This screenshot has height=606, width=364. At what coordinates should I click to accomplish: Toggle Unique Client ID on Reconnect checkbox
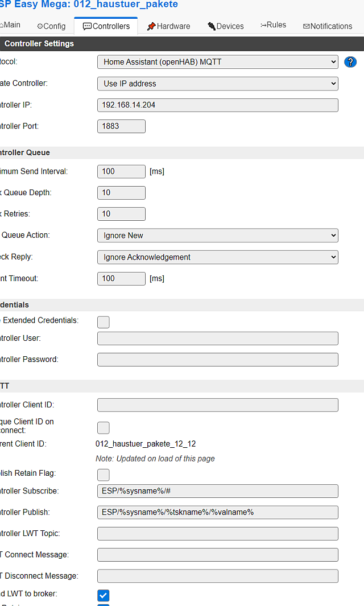click(x=103, y=428)
